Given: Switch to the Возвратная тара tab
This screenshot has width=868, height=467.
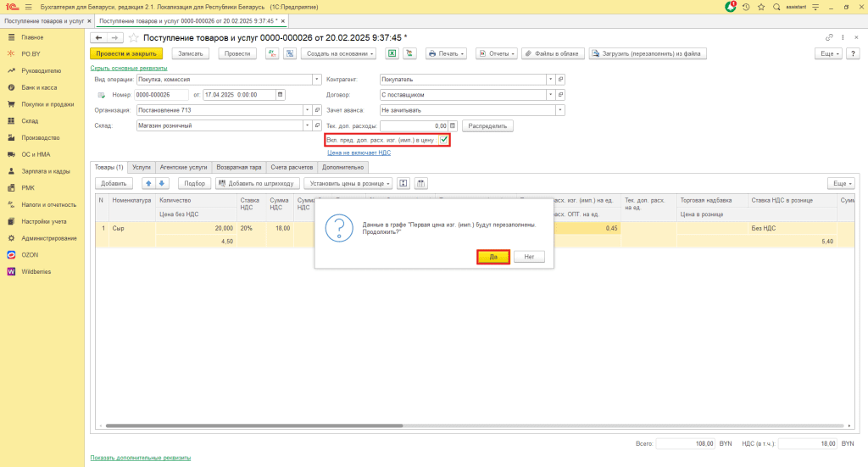Looking at the screenshot, I should click(x=238, y=167).
